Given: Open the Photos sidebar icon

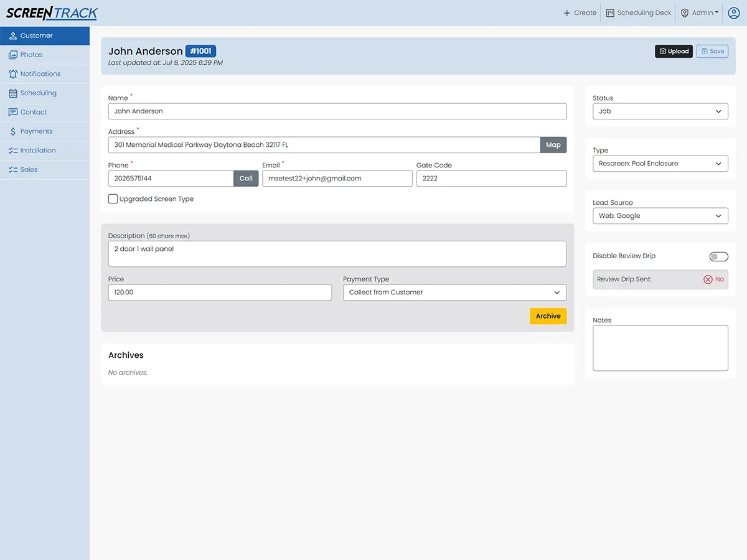Looking at the screenshot, I should 13,55.
